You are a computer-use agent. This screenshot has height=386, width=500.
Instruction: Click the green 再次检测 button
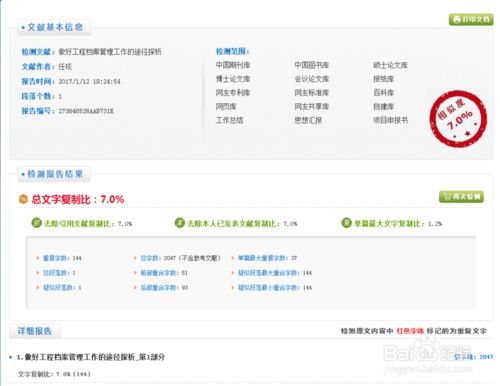461,196
